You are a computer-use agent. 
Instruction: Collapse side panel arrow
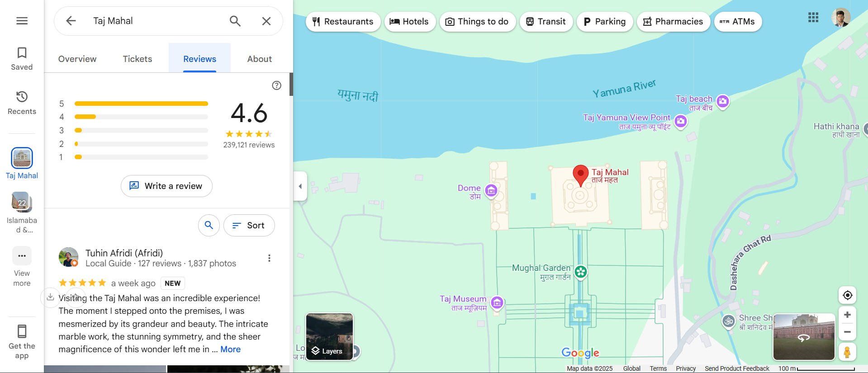[x=300, y=186]
